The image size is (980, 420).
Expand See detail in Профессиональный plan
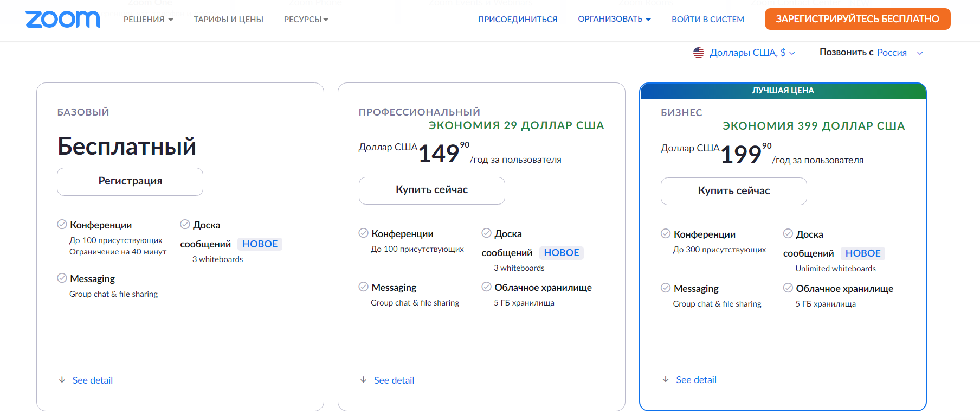tap(394, 380)
